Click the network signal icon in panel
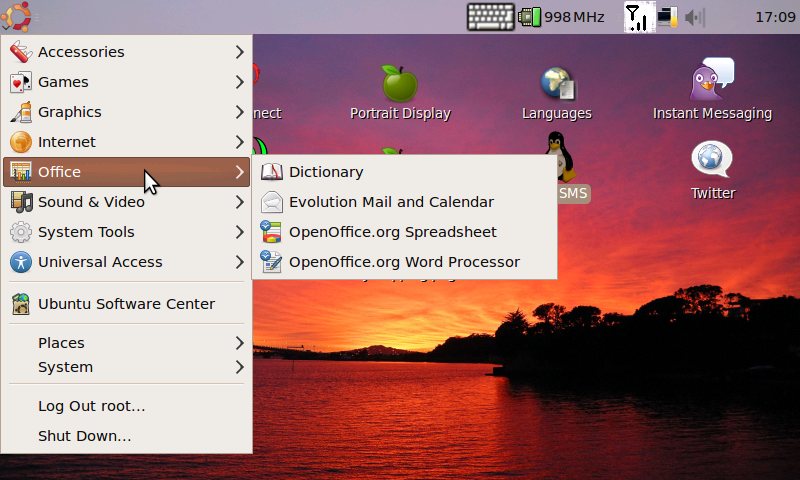The width and height of the screenshot is (800, 480). pyautogui.click(x=636, y=17)
